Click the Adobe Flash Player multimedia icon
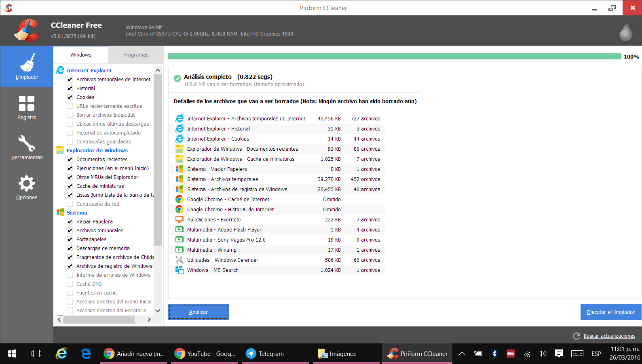 click(179, 229)
